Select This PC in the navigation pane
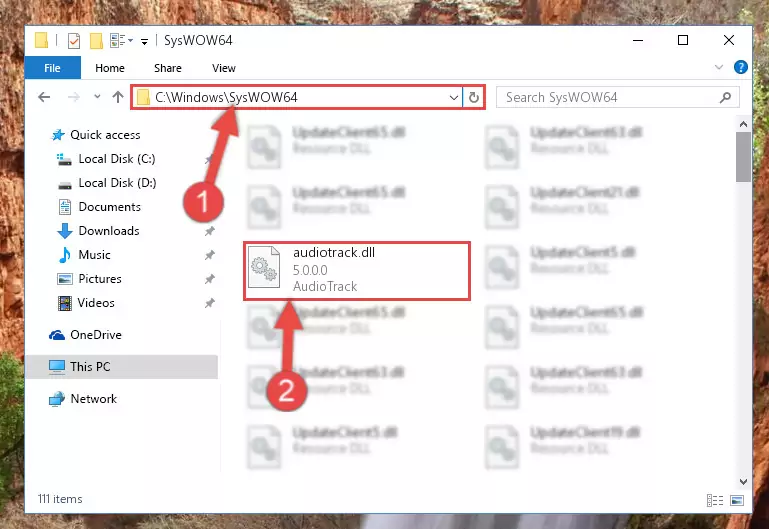The width and height of the screenshot is (769, 529). tap(122, 367)
